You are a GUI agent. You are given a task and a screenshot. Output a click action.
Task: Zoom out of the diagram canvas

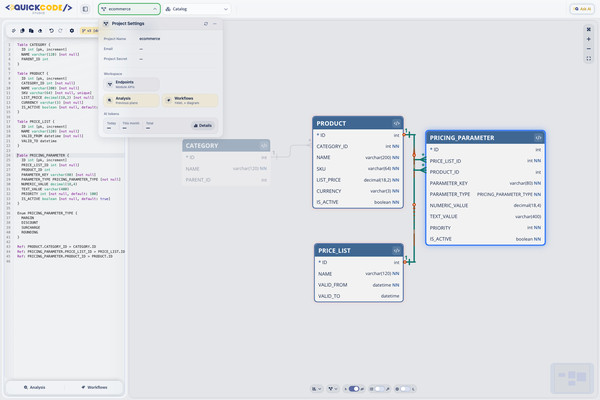(589, 49)
